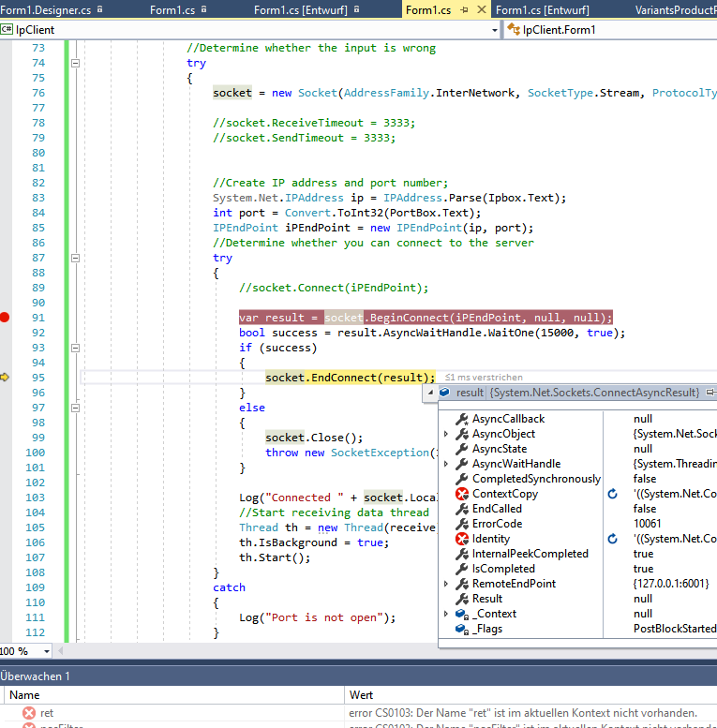717x728 pixels.
Task: Click the RemoteEndPoint value {127.0.0.1:6001}
Action: pos(671,584)
